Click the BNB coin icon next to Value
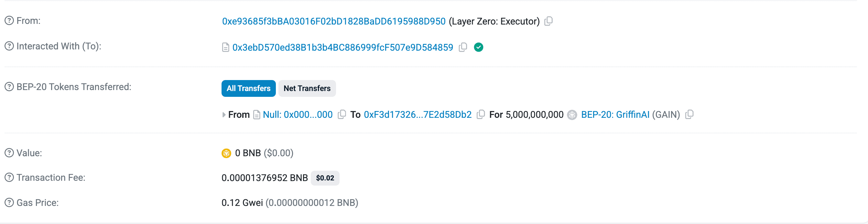 pos(226,153)
